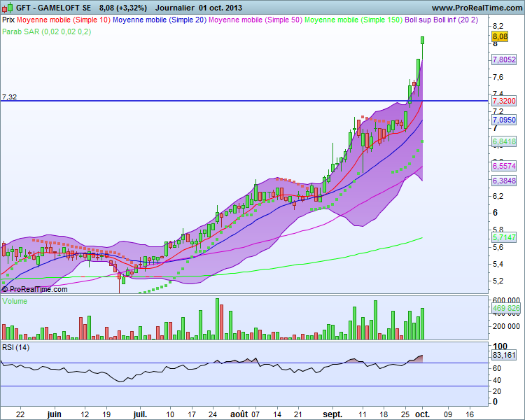Click the 100 label on RSI axis
This screenshot has height=420, width=525.
500,346
